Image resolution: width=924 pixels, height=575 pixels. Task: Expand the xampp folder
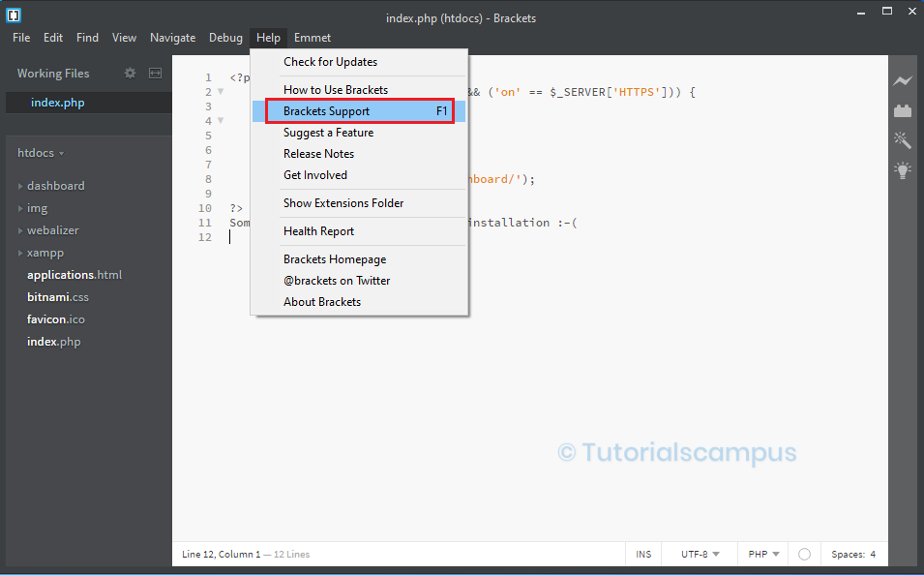(x=20, y=253)
